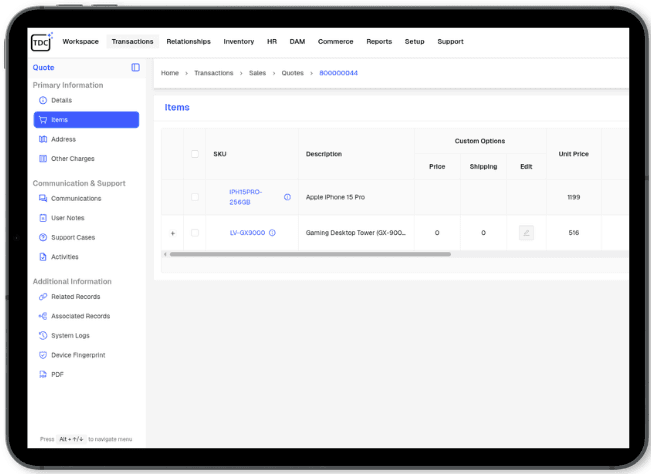Open SKU link IPH15PRO-256GB
This screenshot has height=474, width=651.
[245, 197]
